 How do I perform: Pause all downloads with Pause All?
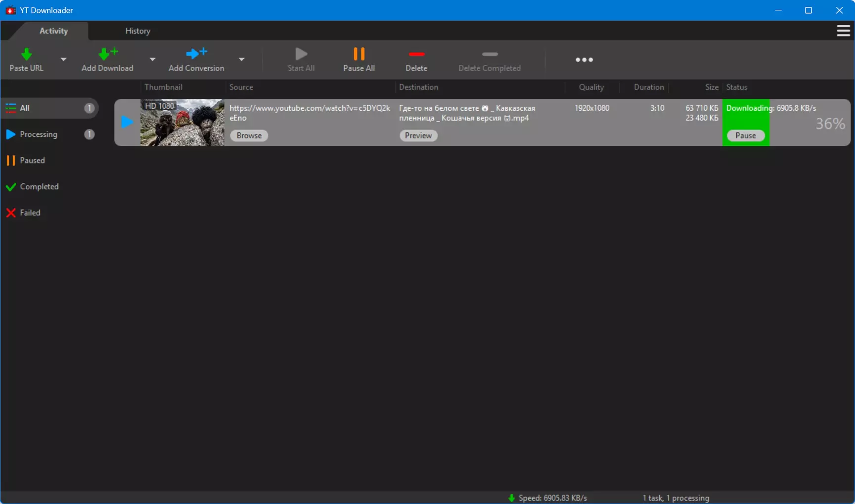tap(359, 59)
